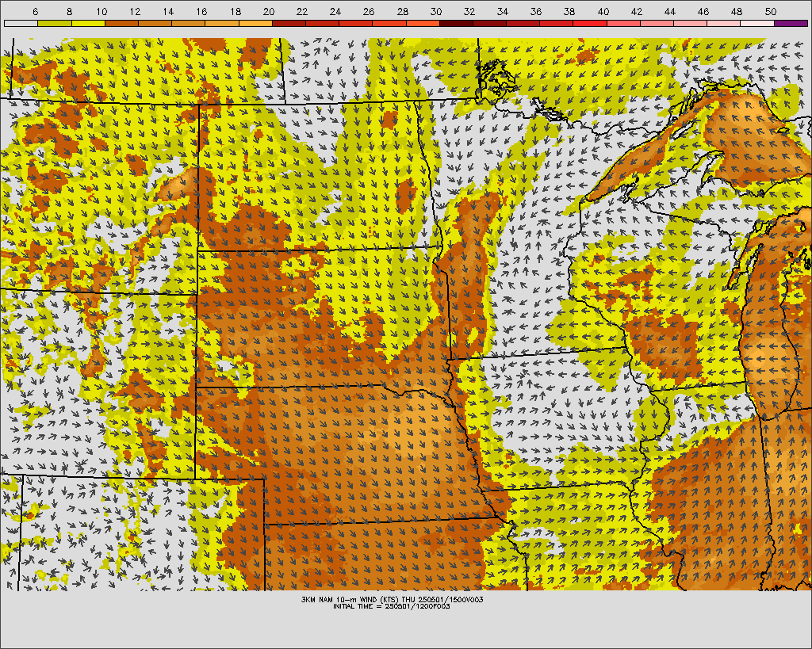812x649 pixels.
Task: Pick legend swatch between 32 and 34
Action: pyautogui.click(x=490, y=23)
